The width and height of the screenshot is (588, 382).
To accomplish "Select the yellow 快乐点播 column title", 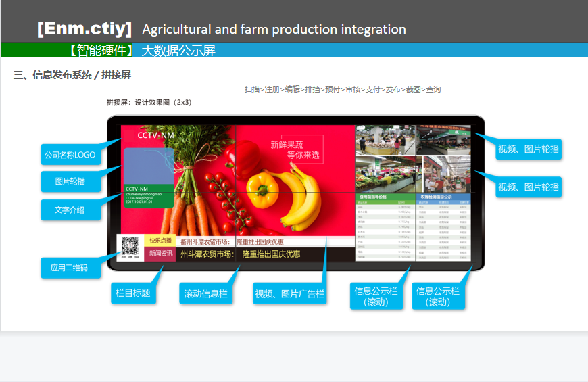I will click(x=160, y=241).
